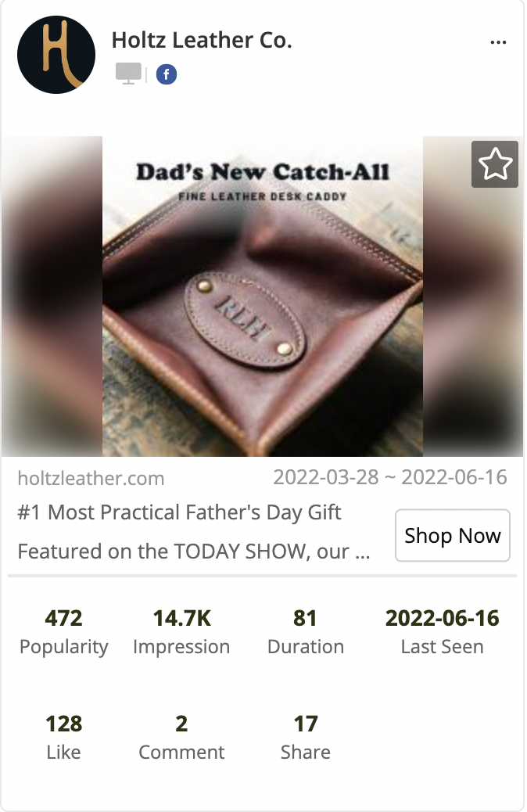Open the leather desk caddy ad image
Screen dimensions: 527x812
pos(263,296)
